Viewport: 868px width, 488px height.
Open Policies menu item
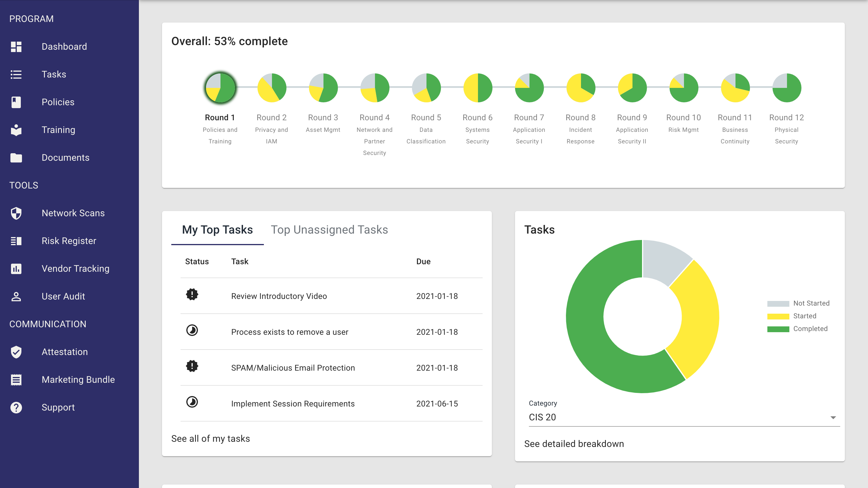[69, 102]
